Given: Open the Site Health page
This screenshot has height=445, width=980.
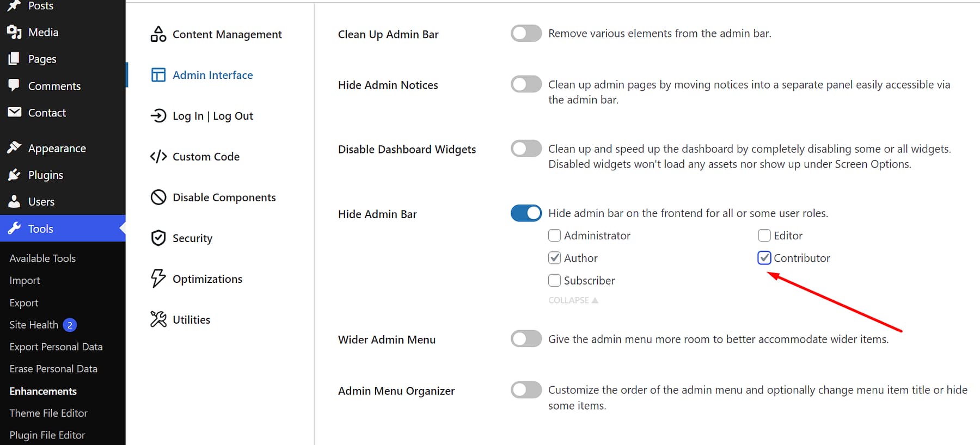Looking at the screenshot, I should click(33, 325).
